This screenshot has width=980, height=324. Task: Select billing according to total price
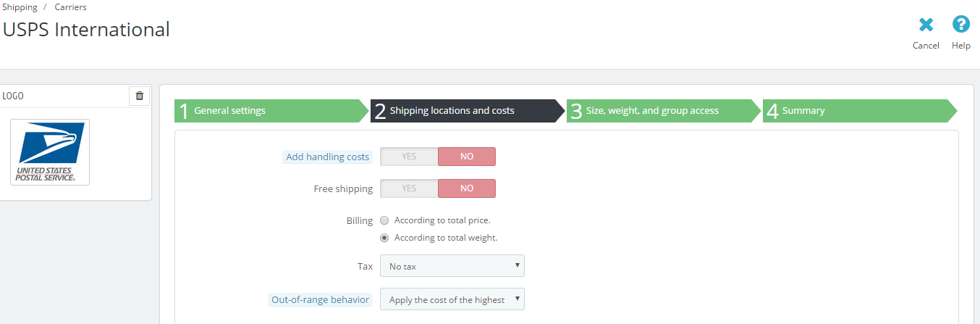click(x=384, y=220)
